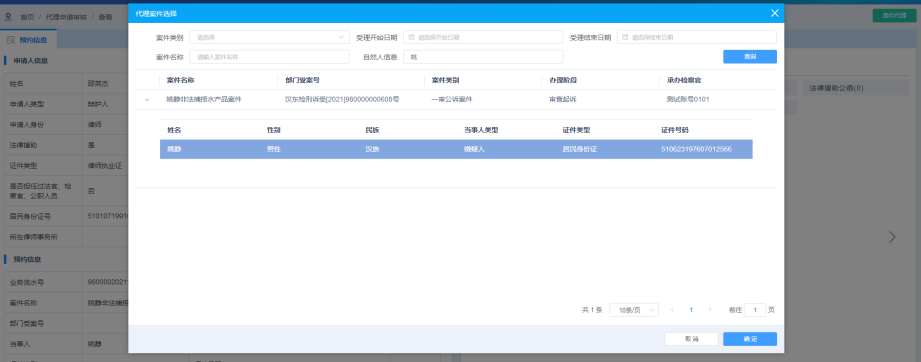This screenshot has width=921, height=362.
Task: Click 代理申请审核 breadcrumb in background
Action: pyautogui.click(x=66, y=17)
